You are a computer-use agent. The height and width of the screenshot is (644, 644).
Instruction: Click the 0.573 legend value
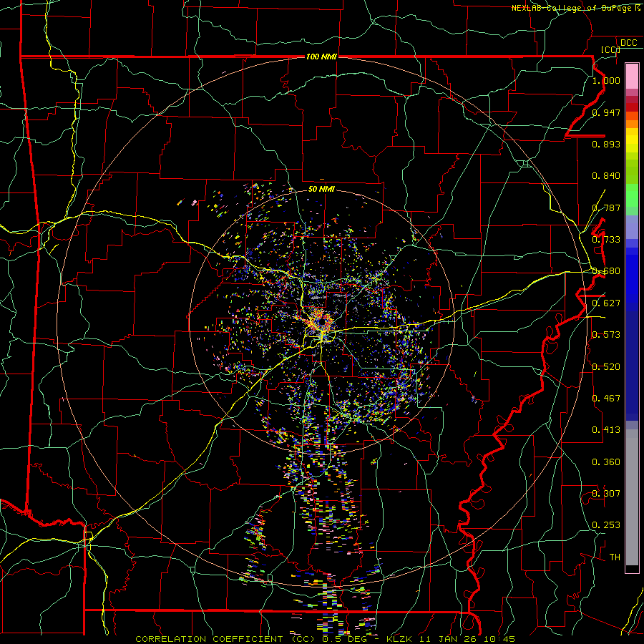606,335
